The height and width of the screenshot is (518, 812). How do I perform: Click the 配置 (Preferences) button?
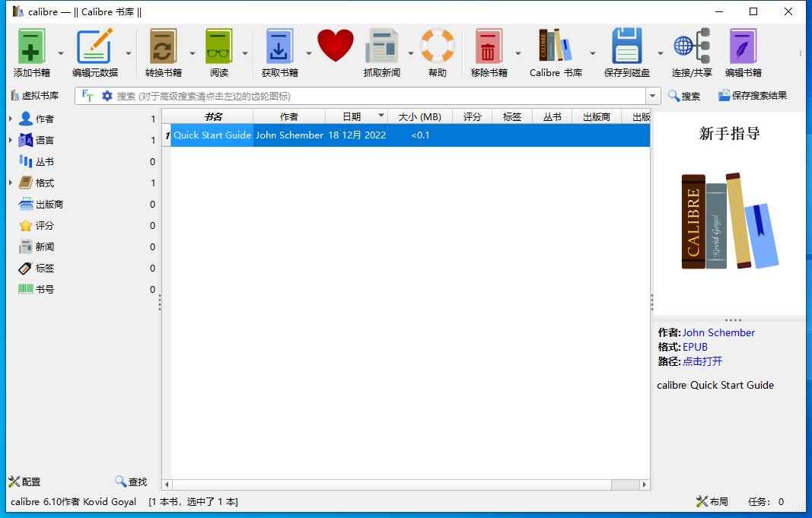click(x=24, y=481)
